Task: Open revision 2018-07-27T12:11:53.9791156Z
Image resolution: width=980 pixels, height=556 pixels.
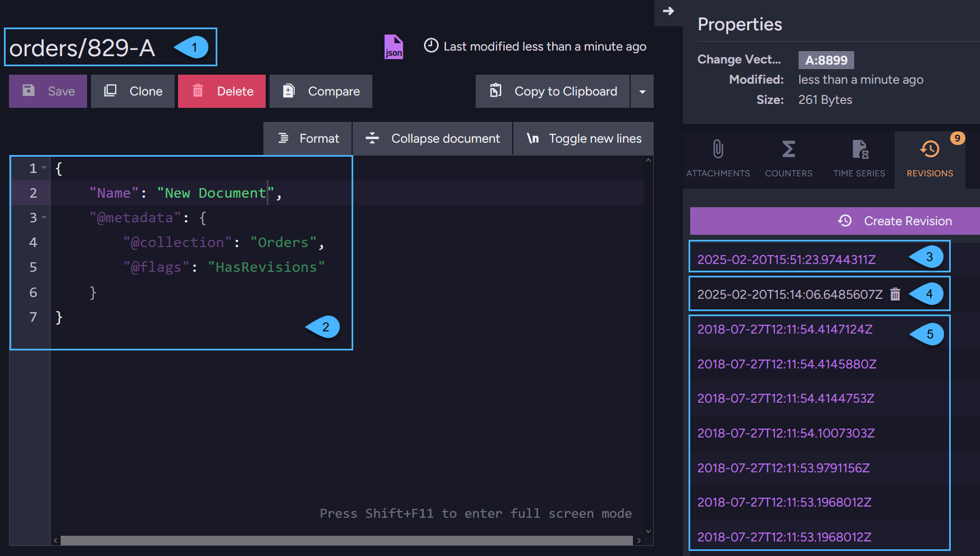Action: coord(783,468)
